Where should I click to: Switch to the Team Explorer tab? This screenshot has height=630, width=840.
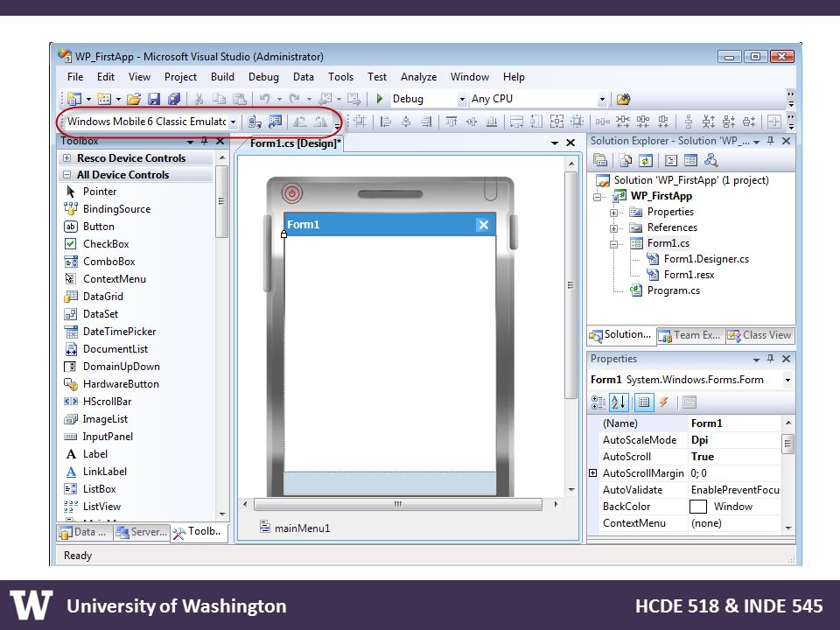click(x=690, y=335)
